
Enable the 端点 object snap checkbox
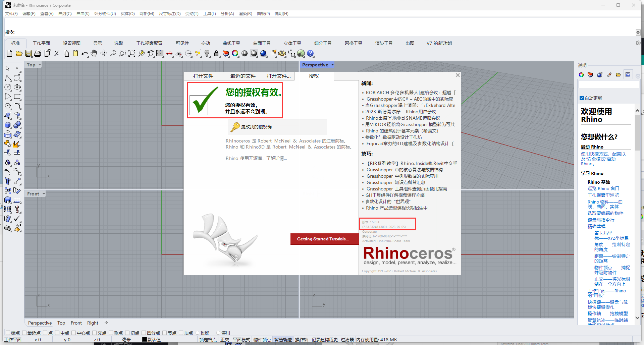tap(8, 333)
